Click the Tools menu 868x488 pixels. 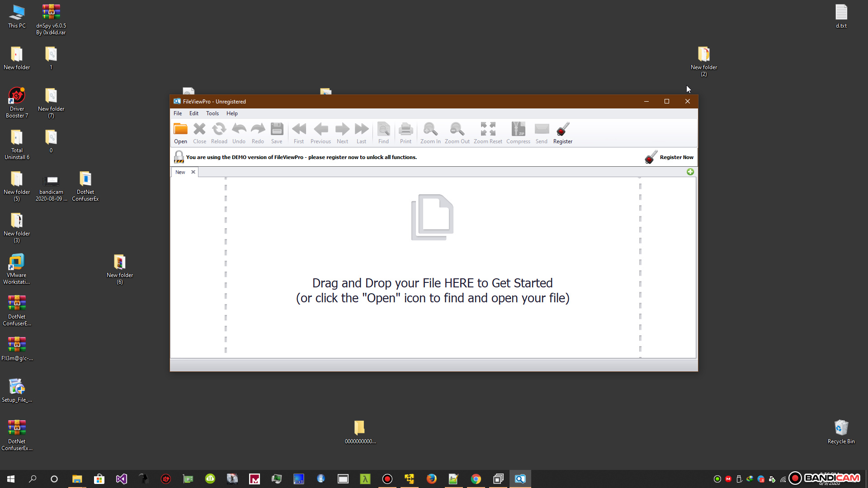coord(212,113)
